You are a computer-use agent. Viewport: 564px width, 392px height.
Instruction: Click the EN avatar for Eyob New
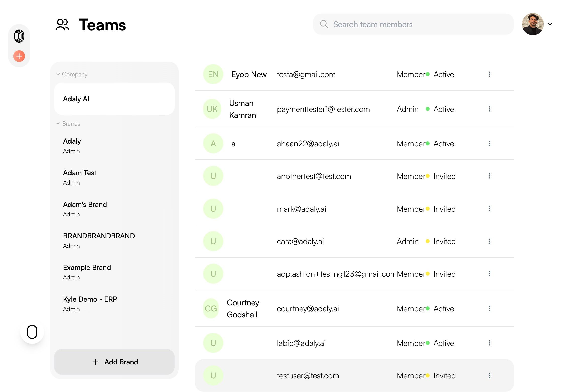point(213,74)
